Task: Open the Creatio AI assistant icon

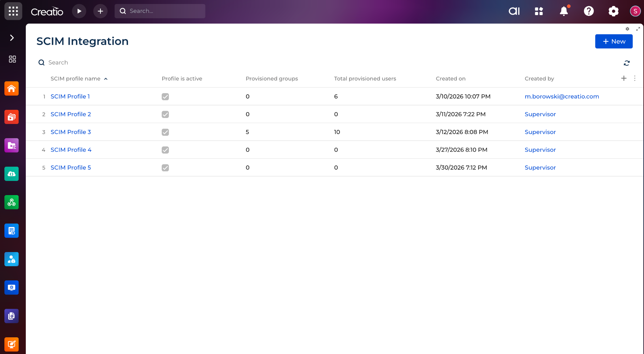Action: tap(514, 11)
